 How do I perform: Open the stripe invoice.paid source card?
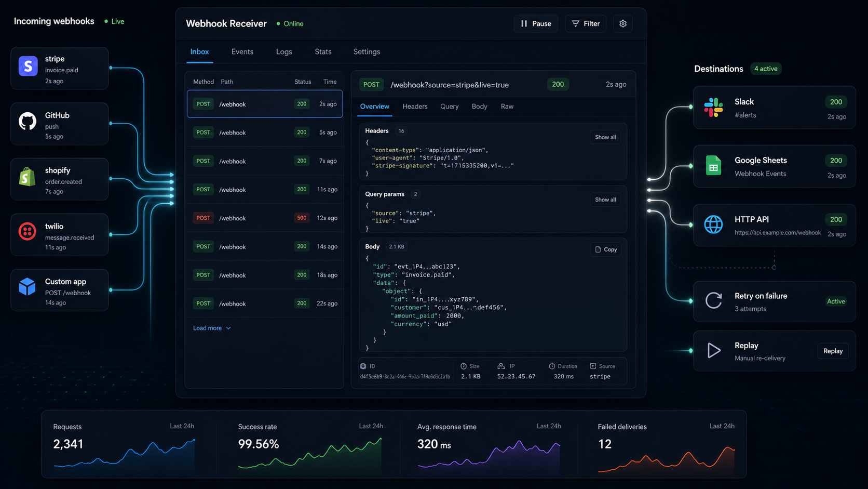pos(60,69)
